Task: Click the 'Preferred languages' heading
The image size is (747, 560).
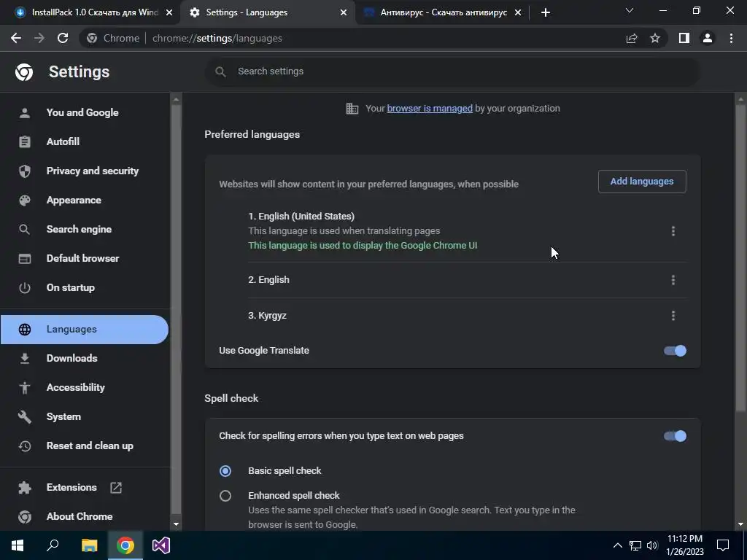Action: 252,134
